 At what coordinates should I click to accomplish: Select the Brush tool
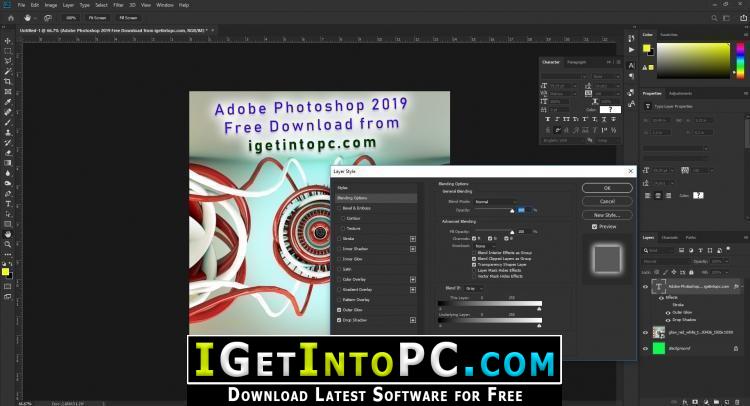click(8, 122)
